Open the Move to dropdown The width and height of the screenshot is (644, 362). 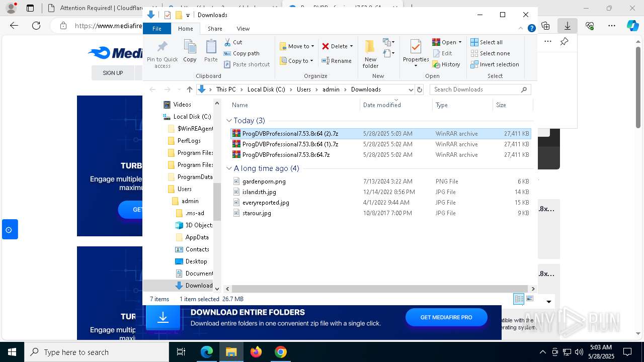[x=297, y=46]
